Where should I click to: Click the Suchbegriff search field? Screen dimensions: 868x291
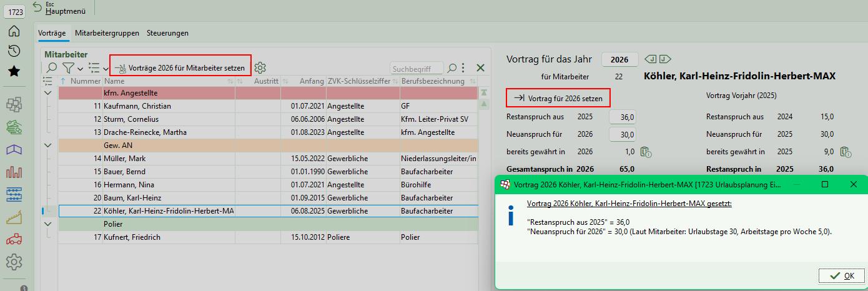pos(417,67)
